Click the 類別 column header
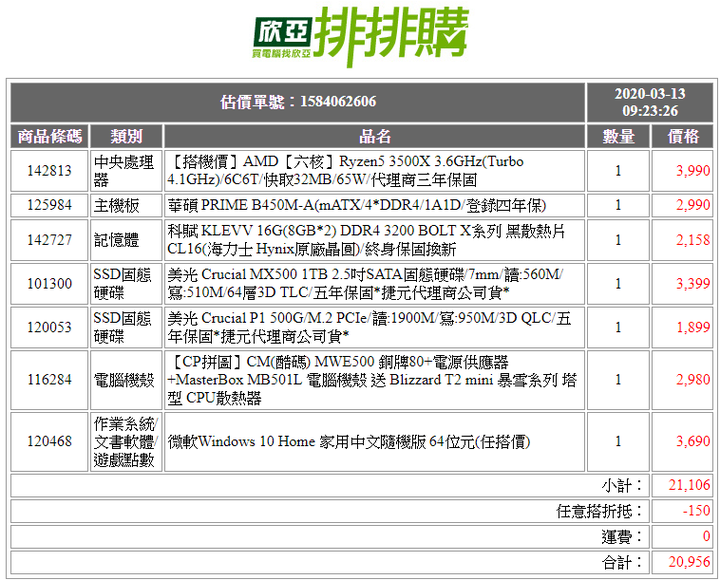This screenshot has height=580, width=720. pos(126,136)
